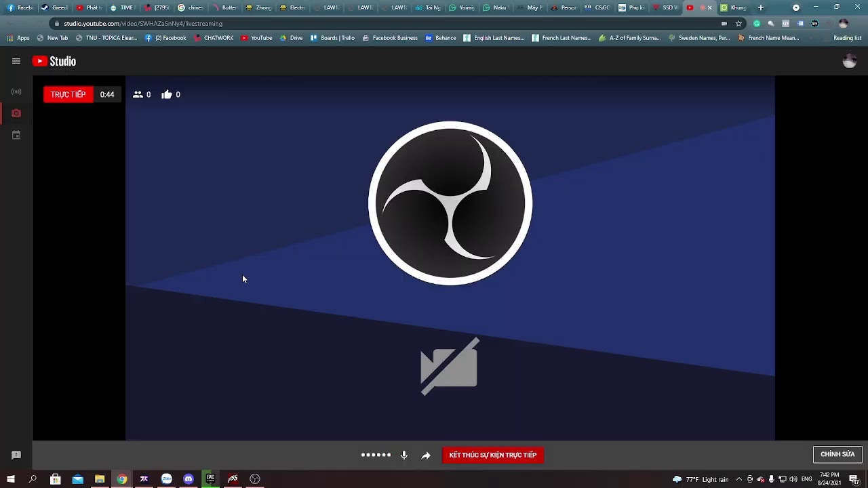
Task: Open Epic Games Launcher from taskbar
Action: point(210,479)
